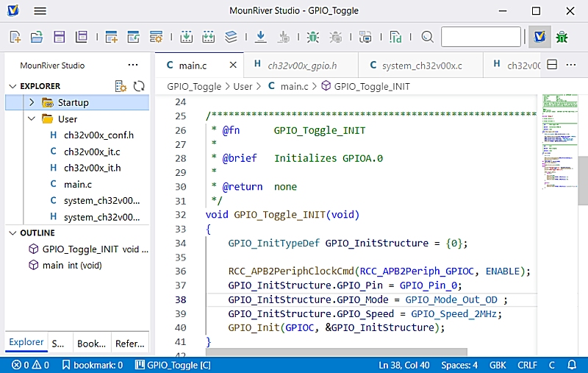This screenshot has height=373, width=588.
Task: Change the GBK file encoding
Action: pos(498,365)
